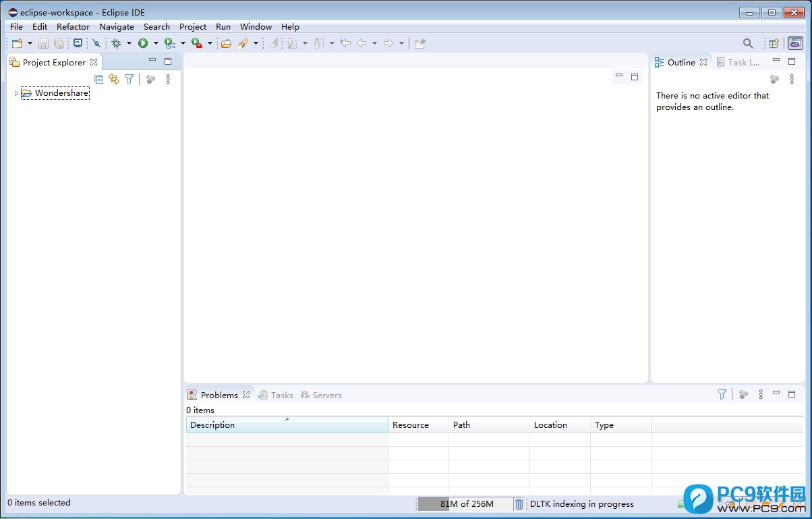This screenshot has width=812, height=519.
Task: Click the Previous Annotation icon
Action: pyautogui.click(x=319, y=43)
